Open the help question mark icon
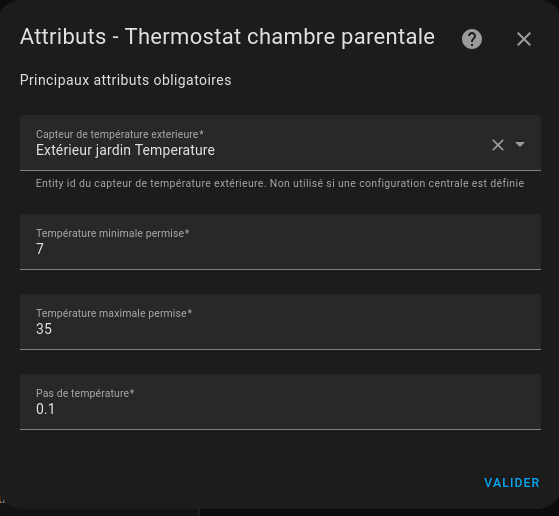This screenshot has height=516, width=559. (472, 39)
